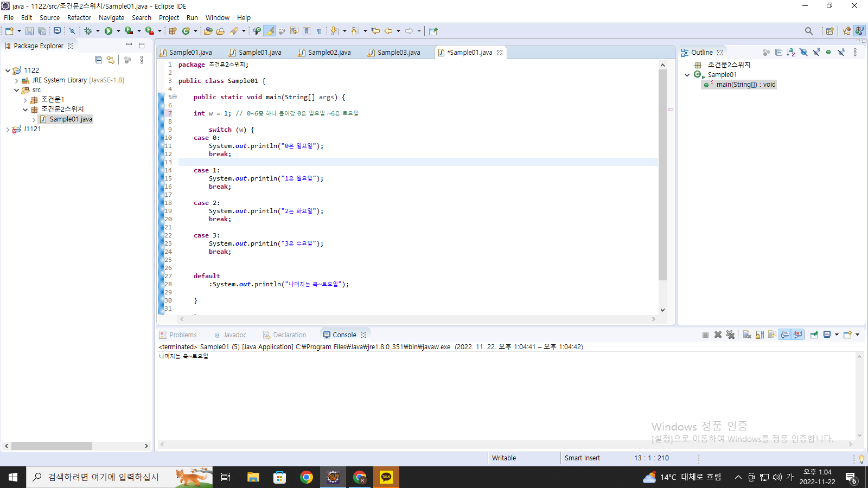Collapse the Sample01 class in Outline

click(687, 75)
